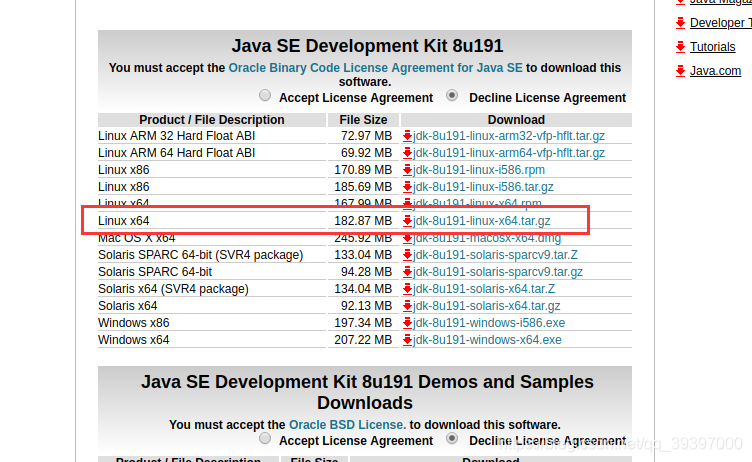Select Accept License Agreement for JDK 8u191
The height and width of the screenshot is (462, 752).
tap(265, 95)
